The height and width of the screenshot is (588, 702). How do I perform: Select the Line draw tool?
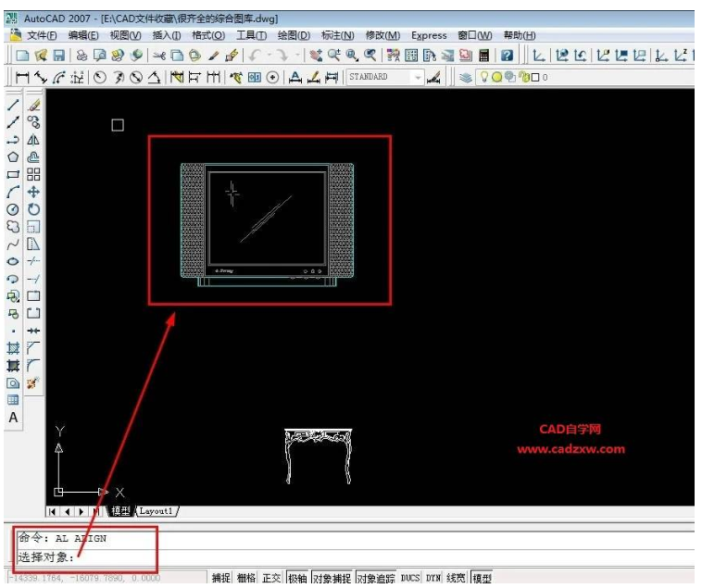[13, 106]
